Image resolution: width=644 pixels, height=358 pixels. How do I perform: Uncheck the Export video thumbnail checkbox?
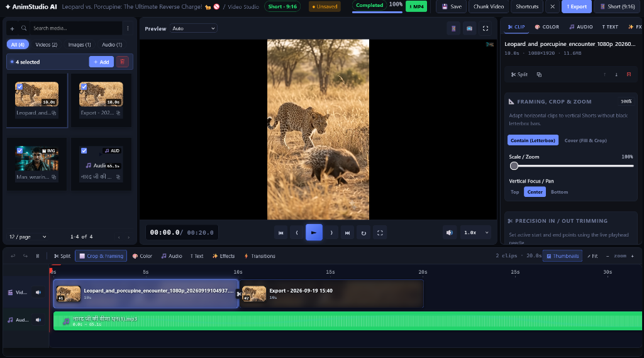click(84, 87)
